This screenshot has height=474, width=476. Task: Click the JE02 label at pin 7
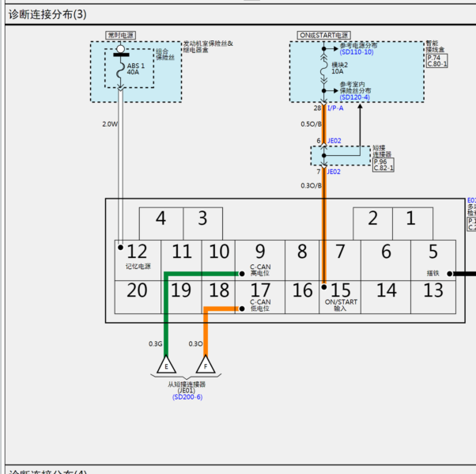[334, 172]
